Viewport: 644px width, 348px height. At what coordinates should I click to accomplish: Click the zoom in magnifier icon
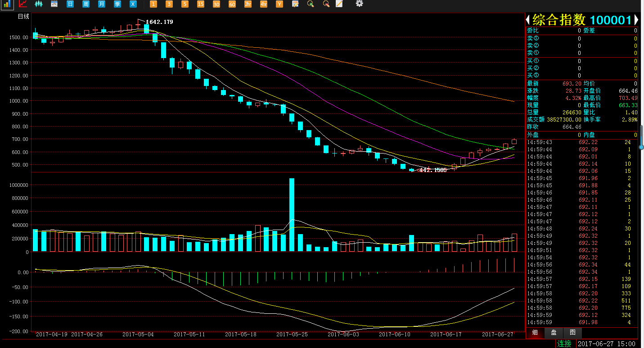(x=311, y=4)
